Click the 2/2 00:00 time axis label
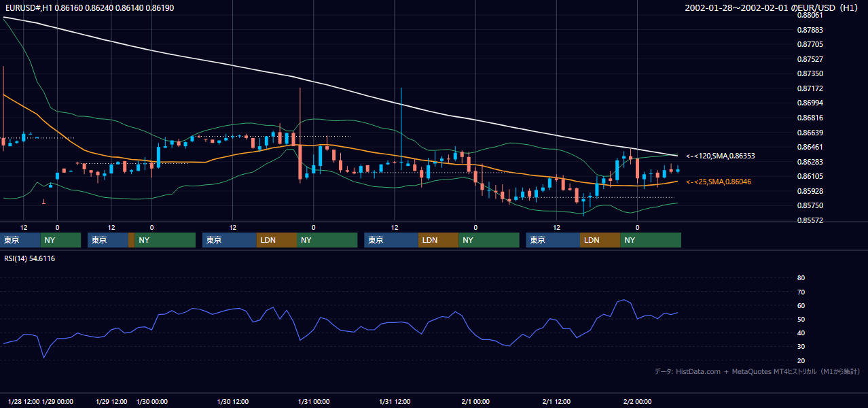Image resolution: width=868 pixels, height=408 pixels. click(x=637, y=401)
